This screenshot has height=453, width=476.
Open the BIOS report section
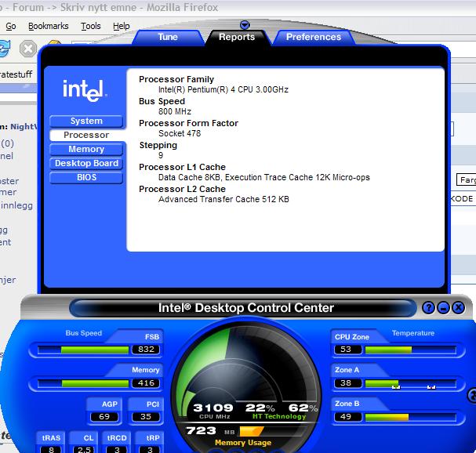(x=86, y=177)
